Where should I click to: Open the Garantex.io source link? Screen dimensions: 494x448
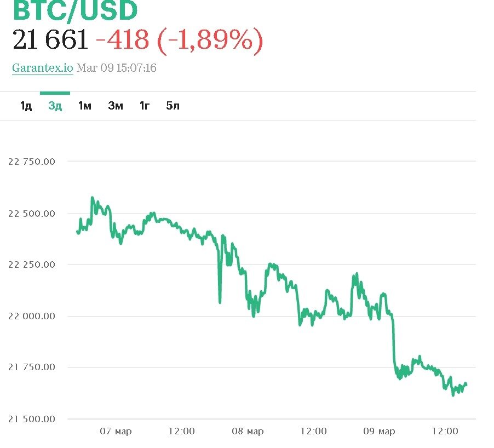pyautogui.click(x=42, y=68)
